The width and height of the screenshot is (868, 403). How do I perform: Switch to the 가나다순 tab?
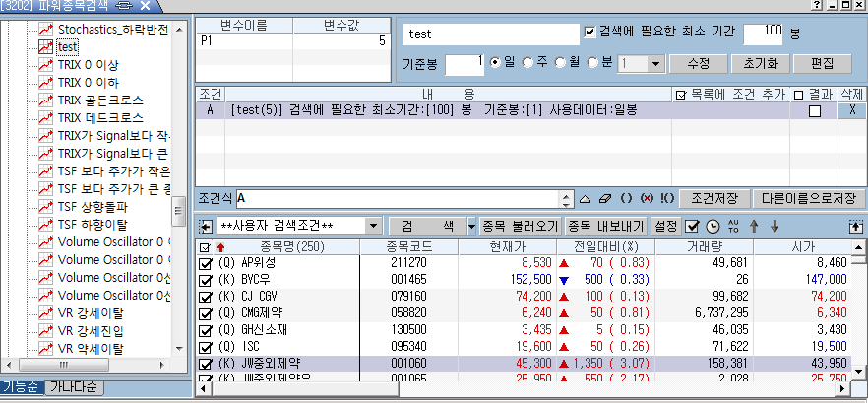74,386
